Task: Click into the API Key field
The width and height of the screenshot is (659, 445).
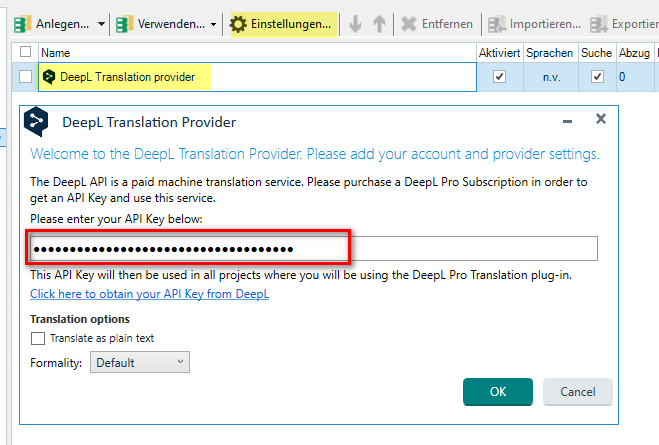Action: click(x=314, y=249)
